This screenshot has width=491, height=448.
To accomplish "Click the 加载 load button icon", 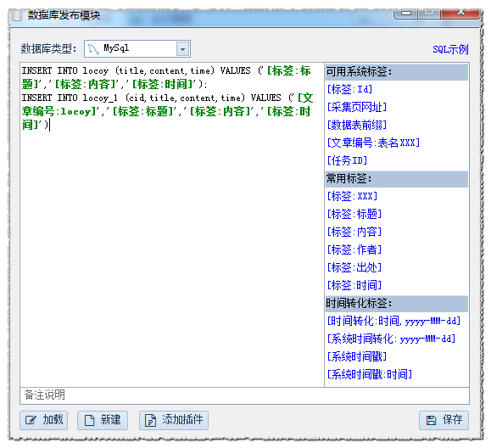I will coord(31,420).
